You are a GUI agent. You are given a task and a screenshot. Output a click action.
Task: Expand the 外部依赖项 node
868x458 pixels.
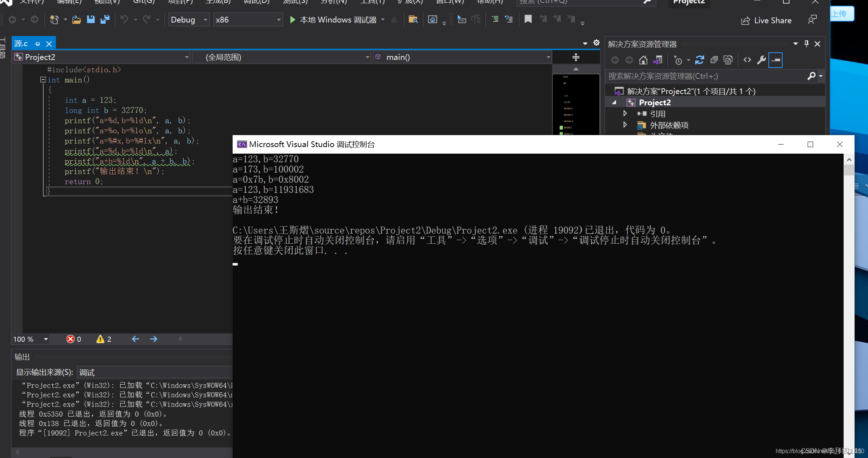pos(625,125)
